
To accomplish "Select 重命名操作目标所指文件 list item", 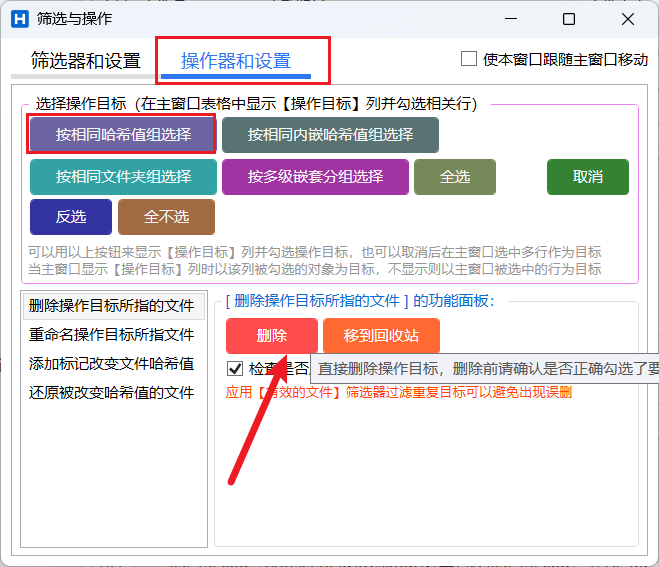I will coord(111,335).
